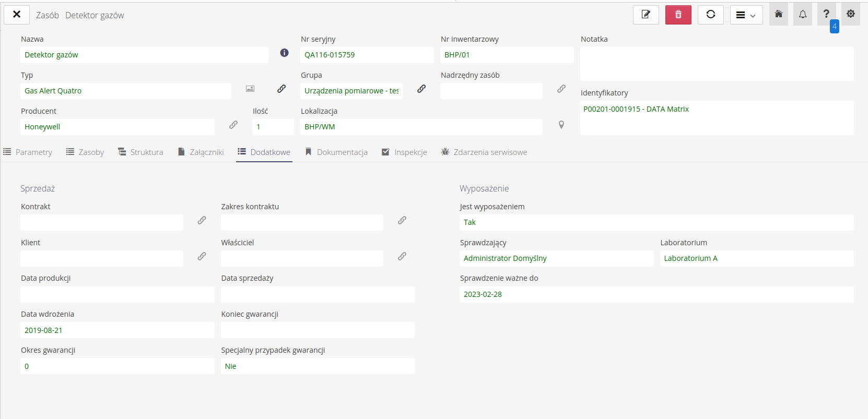Click map pin icon beside Lokalizacja

coord(561,125)
